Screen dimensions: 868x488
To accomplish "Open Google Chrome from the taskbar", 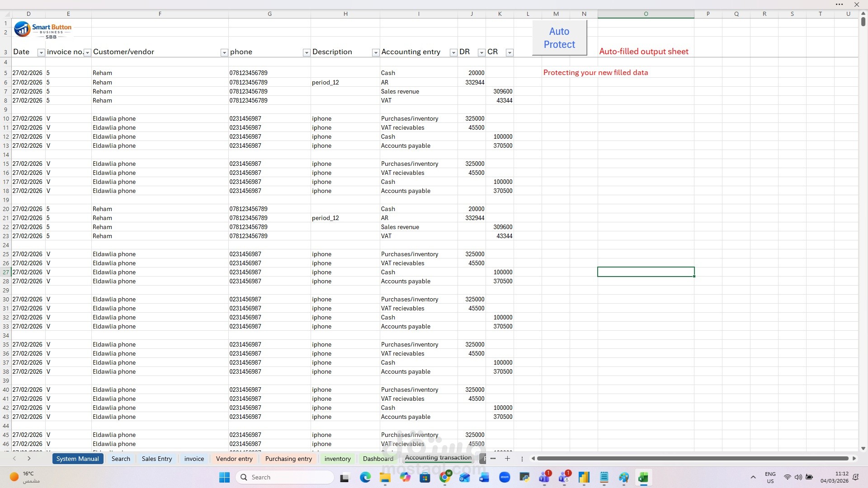I will tap(445, 477).
